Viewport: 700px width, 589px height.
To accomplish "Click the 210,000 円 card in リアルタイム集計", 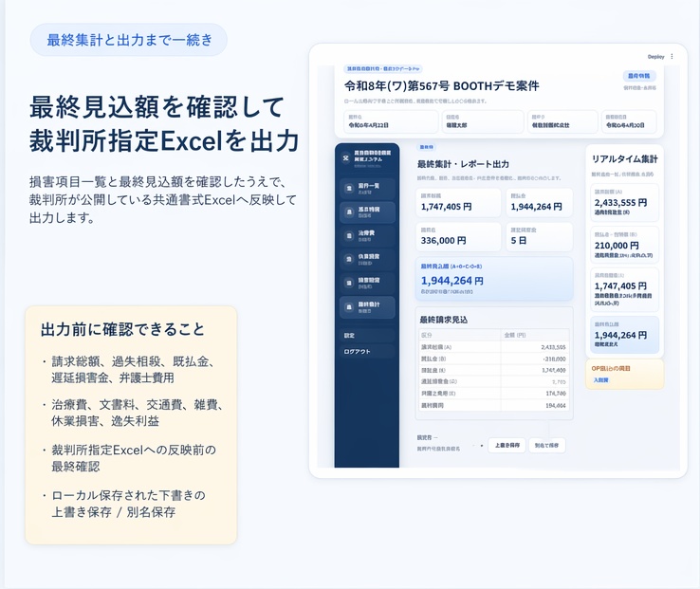I will [624, 245].
